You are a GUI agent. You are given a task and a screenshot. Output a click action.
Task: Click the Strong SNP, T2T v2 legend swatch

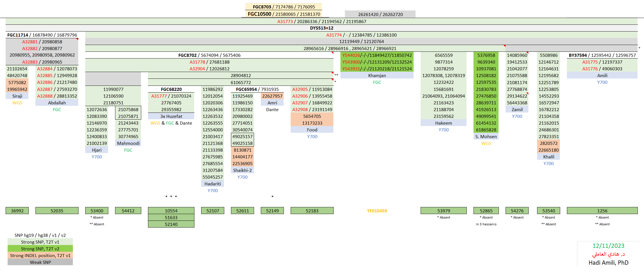[x=40, y=249]
